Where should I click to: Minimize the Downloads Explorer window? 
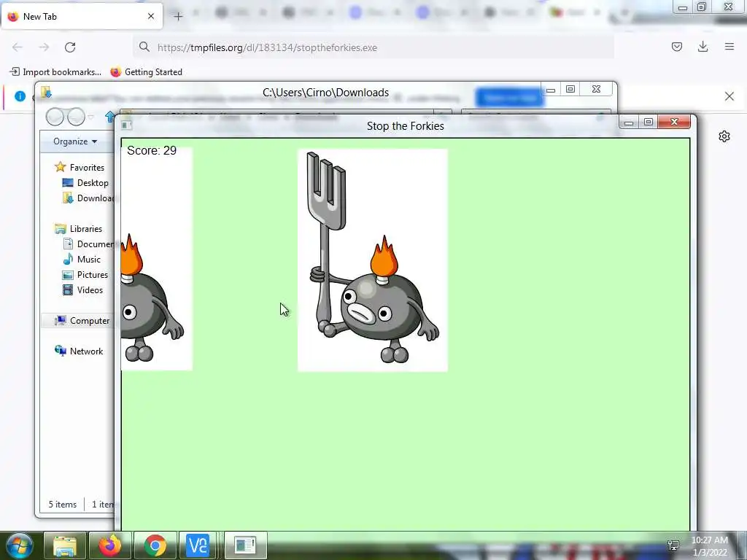coord(551,90)
